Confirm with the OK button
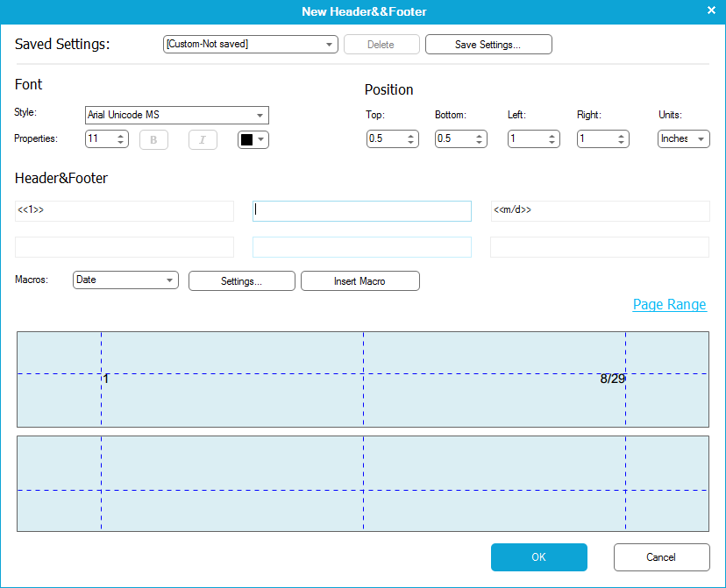 538,557
